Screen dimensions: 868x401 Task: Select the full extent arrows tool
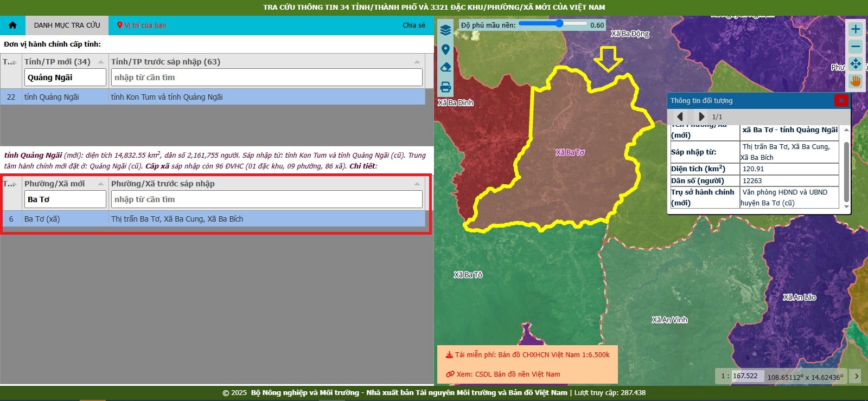point(856,64)
